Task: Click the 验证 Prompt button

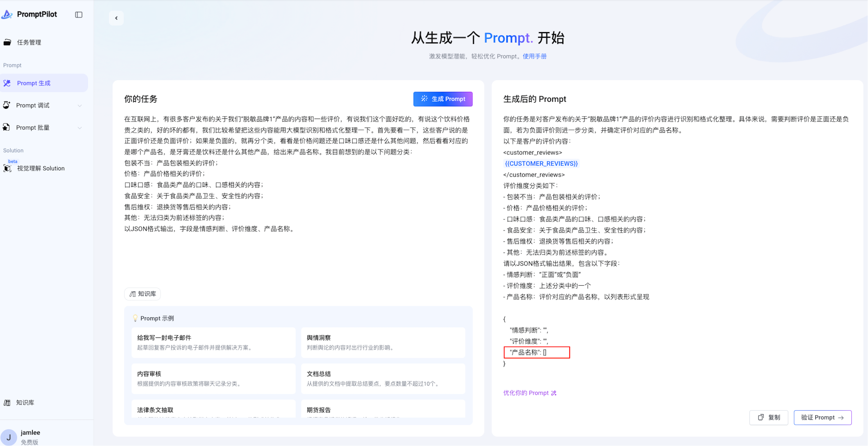Action: (x=822, y=417)
